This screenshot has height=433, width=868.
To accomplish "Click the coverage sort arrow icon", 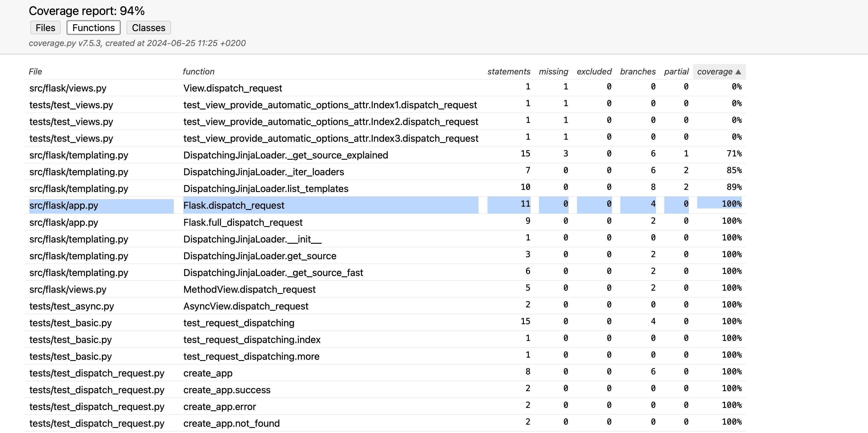I will tap(738, 72).
